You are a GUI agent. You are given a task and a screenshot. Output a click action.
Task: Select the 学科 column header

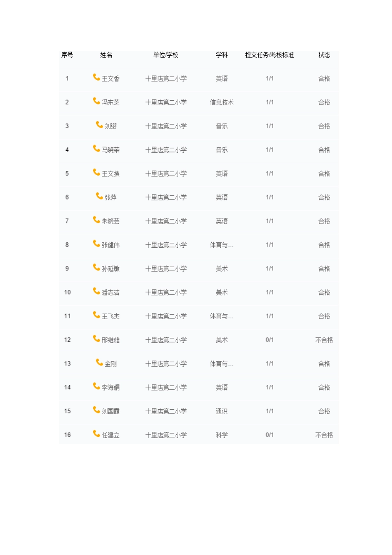pos(222,55)
